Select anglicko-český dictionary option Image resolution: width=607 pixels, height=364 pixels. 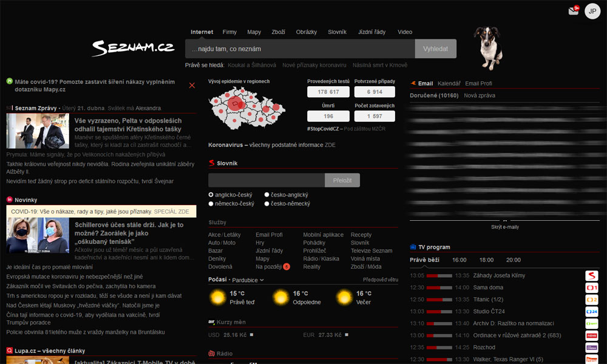click(x=211, y=195)
